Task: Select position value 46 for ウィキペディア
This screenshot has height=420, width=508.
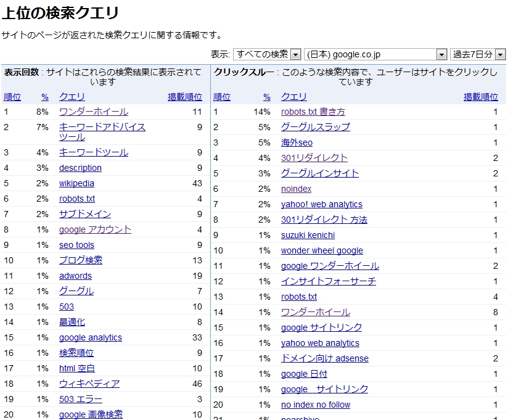Action: pyautogui.click(x=197, y=384)
